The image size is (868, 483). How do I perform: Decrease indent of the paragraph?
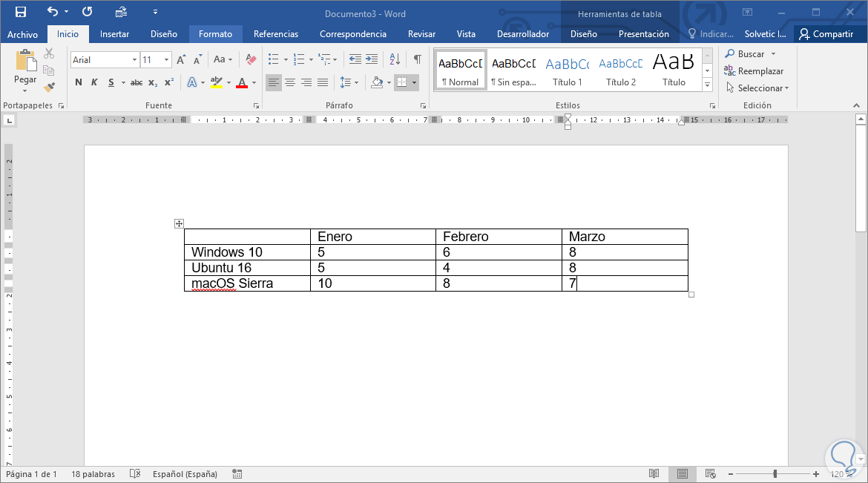pyautogui.click(x=355, y=59)
